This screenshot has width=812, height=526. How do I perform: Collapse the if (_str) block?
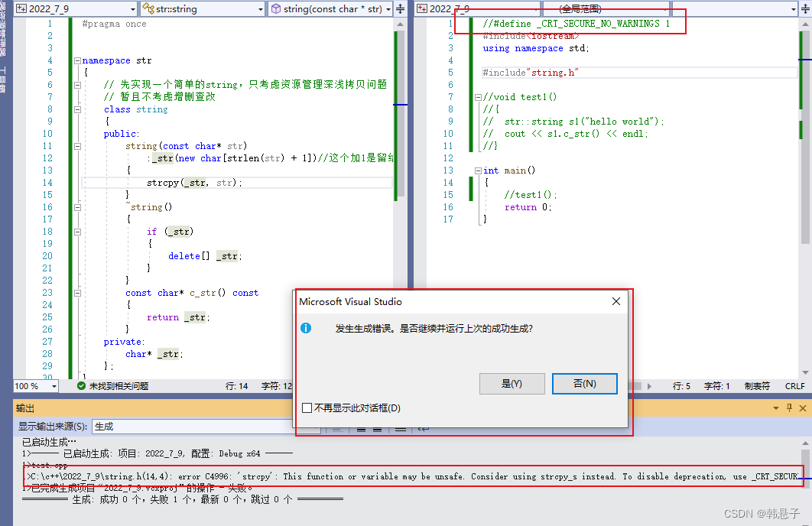[x=78, y=232]
